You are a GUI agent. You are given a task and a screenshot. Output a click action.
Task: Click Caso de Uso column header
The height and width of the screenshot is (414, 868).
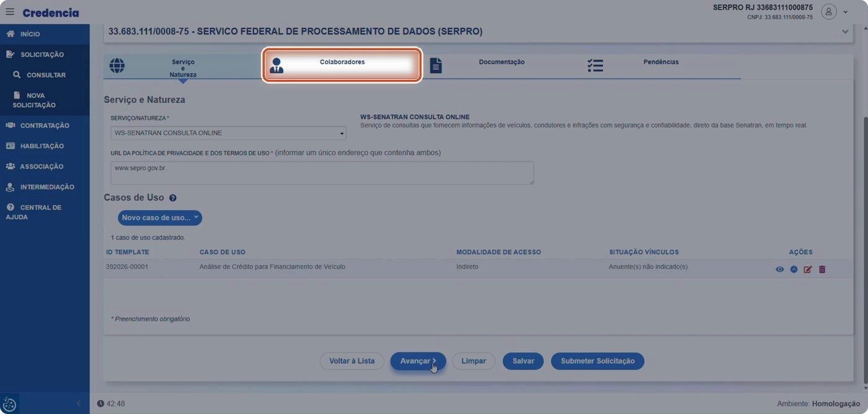click(x=223, y=252)
